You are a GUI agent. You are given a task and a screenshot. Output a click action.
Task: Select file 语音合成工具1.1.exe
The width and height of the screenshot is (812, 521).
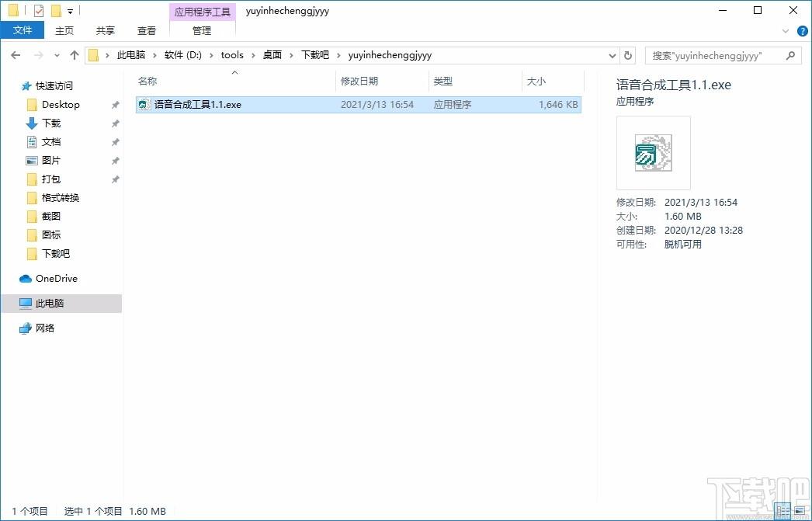(359, 105)
